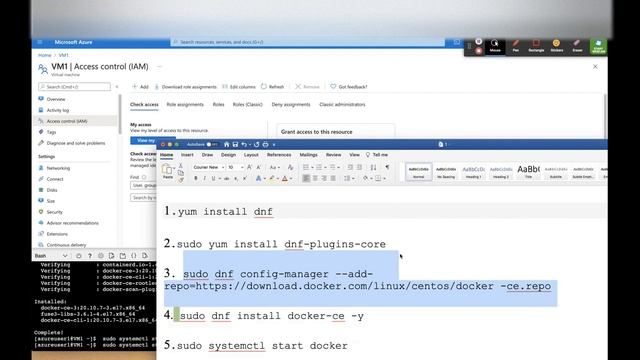Open Activity log in Azure sidebar
The image size is (640, 360).
point(58,110)
